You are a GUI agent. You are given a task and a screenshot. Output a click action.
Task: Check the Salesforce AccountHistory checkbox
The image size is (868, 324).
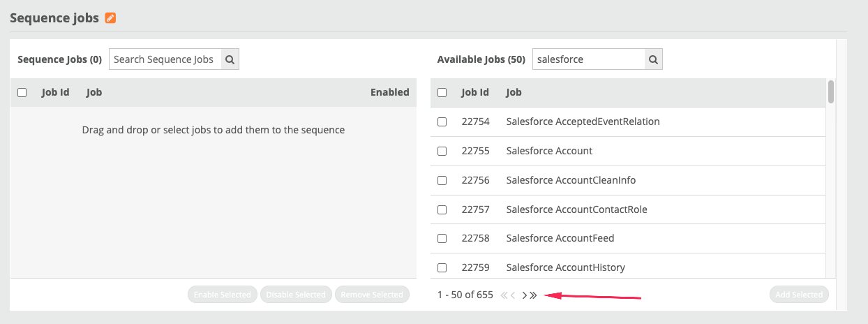pyautogui.click(x=442, y=267)
